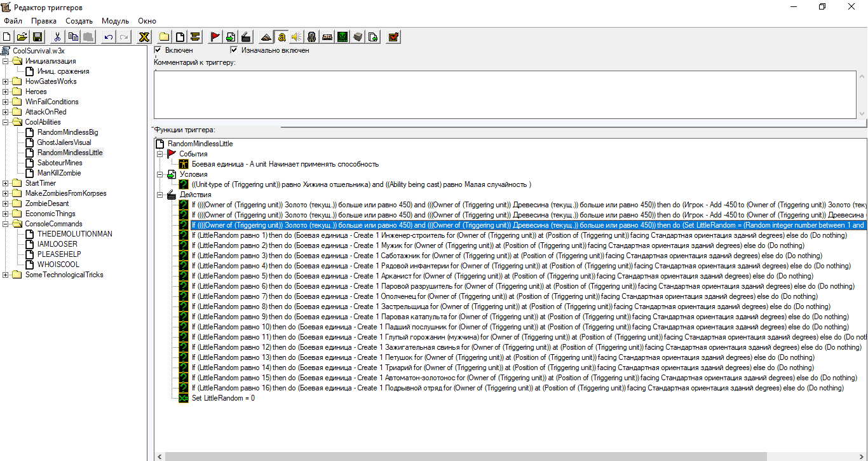868x461 pixels.
Task: Toggle the 'Изначально включен' checkbox
Action: (234, 50)
